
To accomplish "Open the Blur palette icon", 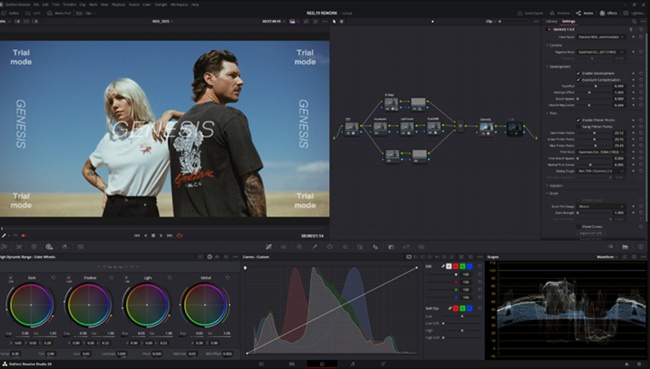I will pyautogui.click(x=376, y=247).
